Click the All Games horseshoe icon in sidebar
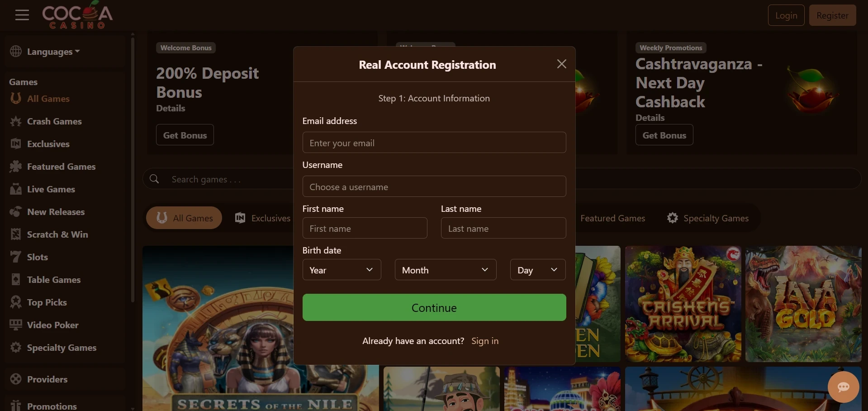This screenshot has width=868, height=411. pos(16,98)
